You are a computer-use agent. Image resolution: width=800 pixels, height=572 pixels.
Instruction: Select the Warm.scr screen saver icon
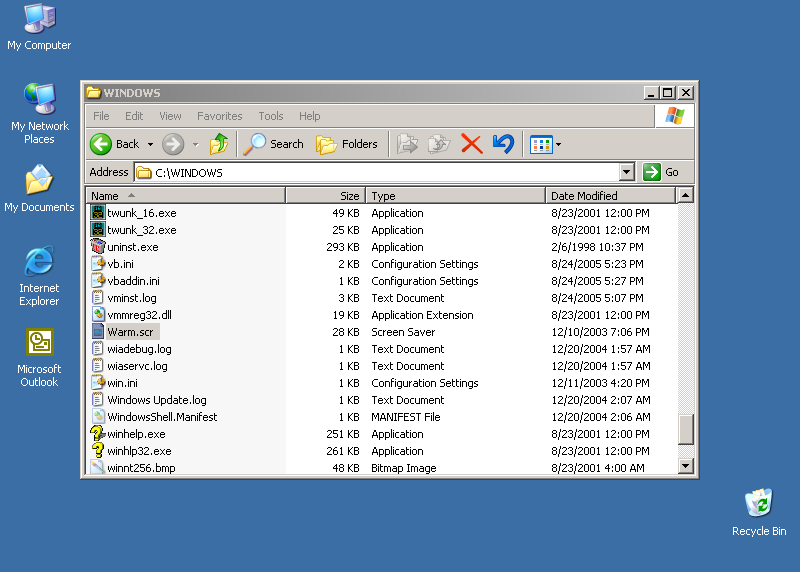point(97,332)
